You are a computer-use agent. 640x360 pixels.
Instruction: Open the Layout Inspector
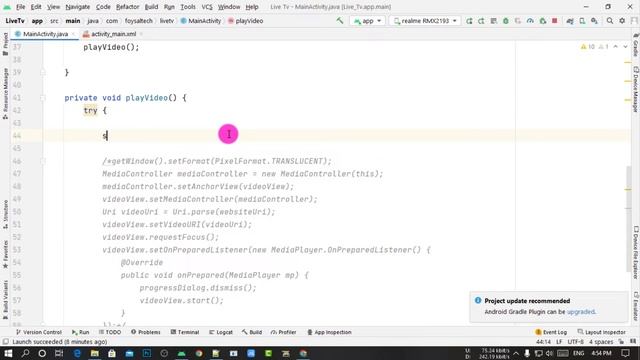[x=601, y=332]
